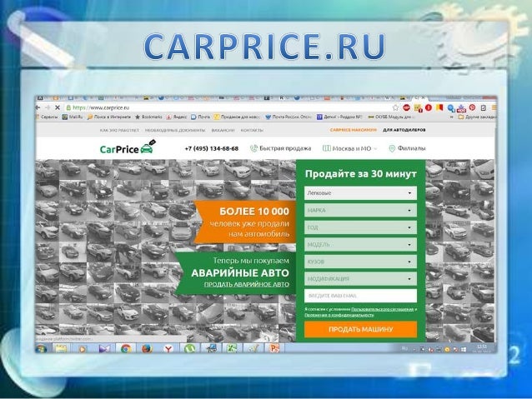Open uTorrent from taskbar
Screen dimensions: 532x399
[189, 348]
